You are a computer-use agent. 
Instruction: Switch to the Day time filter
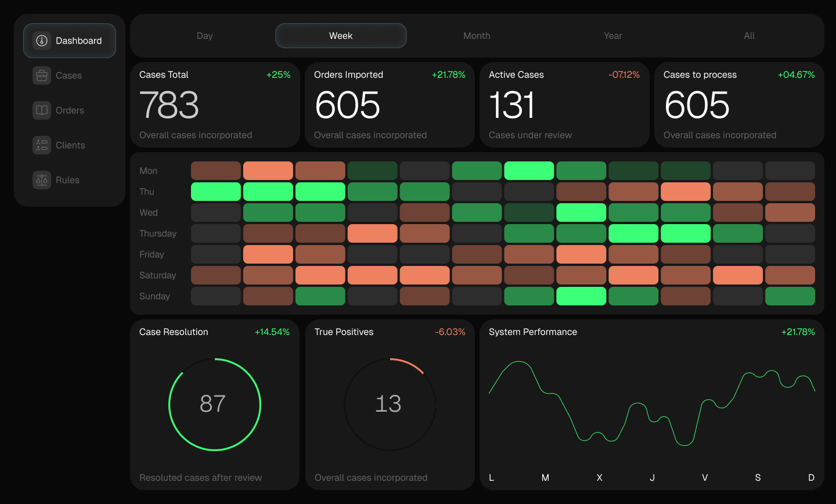coord(204,35)
